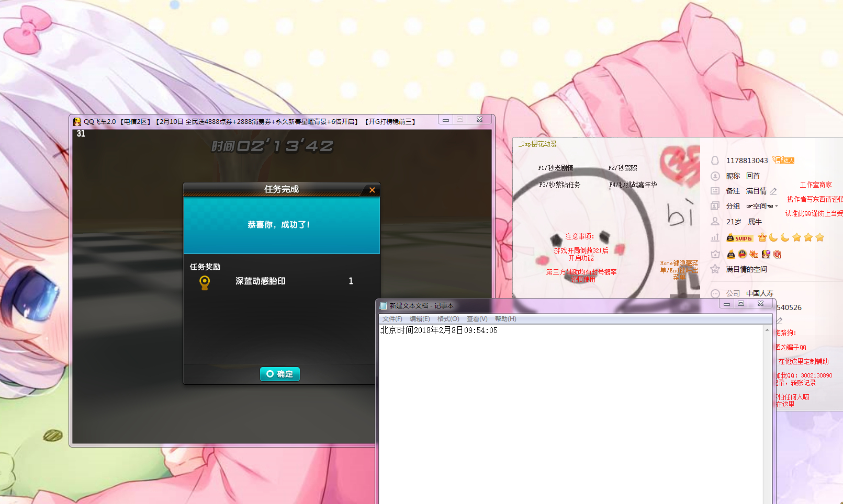The width and height of the screenshot is (843, 504).
Task: Click the privileges crown outline icon
Action: [x=715, y=254]
